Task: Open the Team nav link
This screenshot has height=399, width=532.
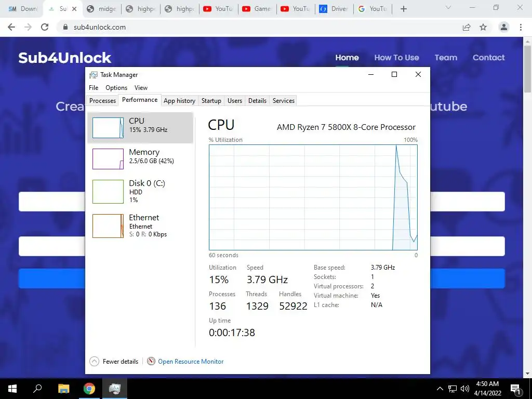Action: pos(446,58)
